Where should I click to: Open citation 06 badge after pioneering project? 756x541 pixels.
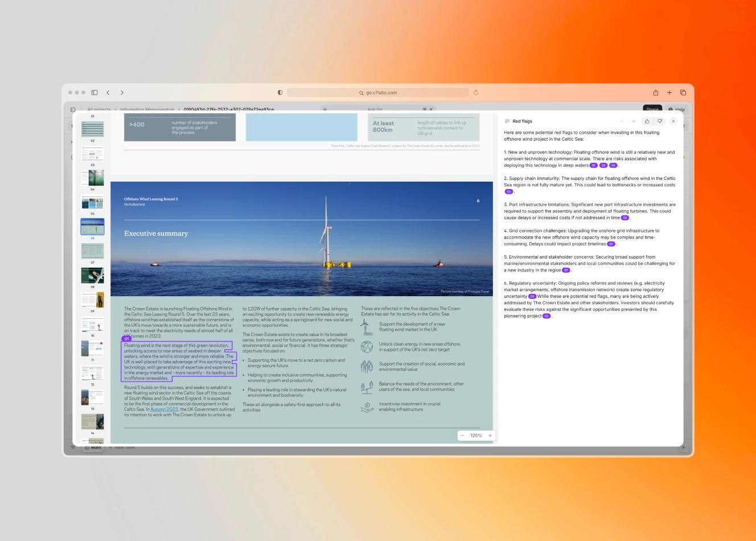(x=547, y=316)
